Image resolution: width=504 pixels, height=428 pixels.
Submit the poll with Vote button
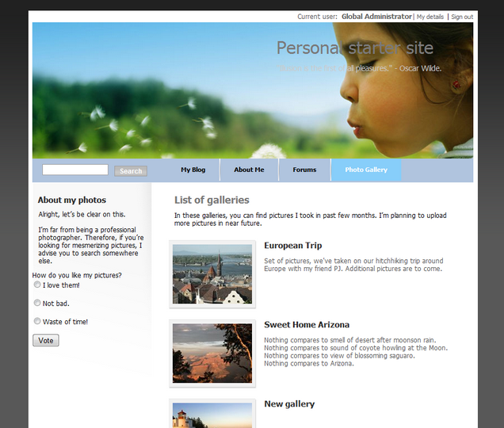click(x=46, y=341)
